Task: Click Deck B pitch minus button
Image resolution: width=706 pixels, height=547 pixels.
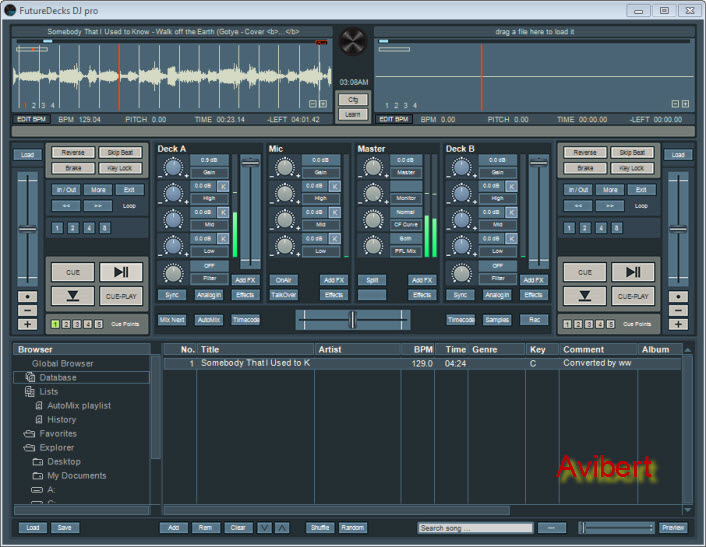Action: point(678,311)
